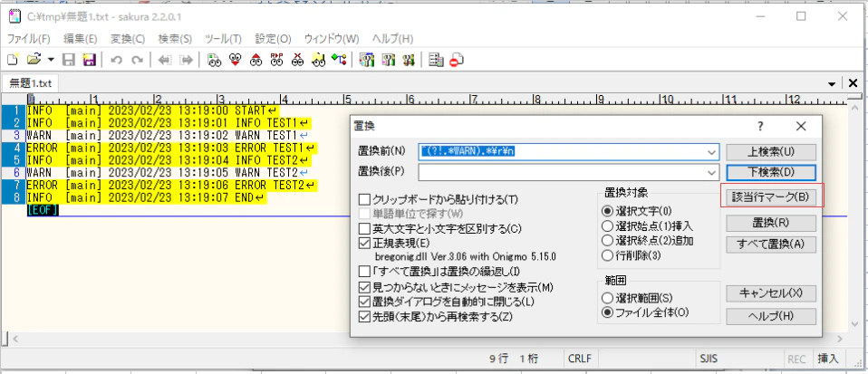Open the ファイル(F) menu
Image resolution: width=868 pixels, height=374 pixels.
28,39
